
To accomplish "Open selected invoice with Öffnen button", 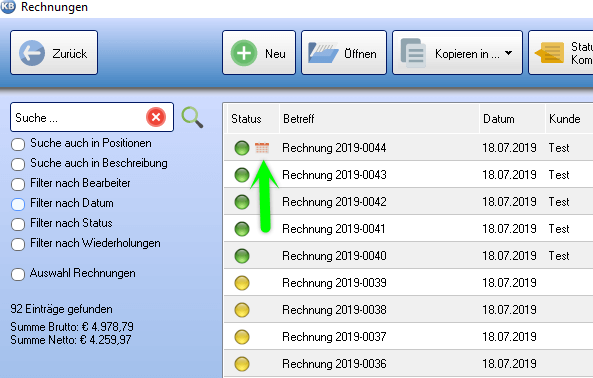I will click(344, 53).
